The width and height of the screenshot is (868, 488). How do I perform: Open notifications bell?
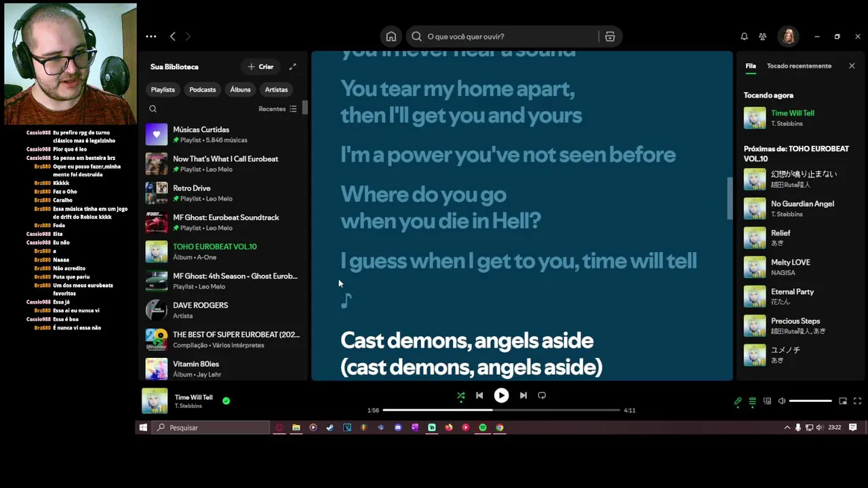coord(744,37)
